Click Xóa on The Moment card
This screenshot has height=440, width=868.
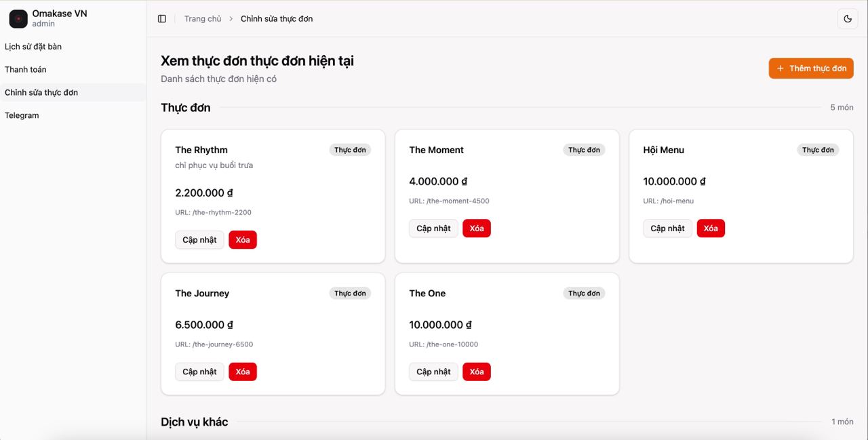click(x=477, y=228)
